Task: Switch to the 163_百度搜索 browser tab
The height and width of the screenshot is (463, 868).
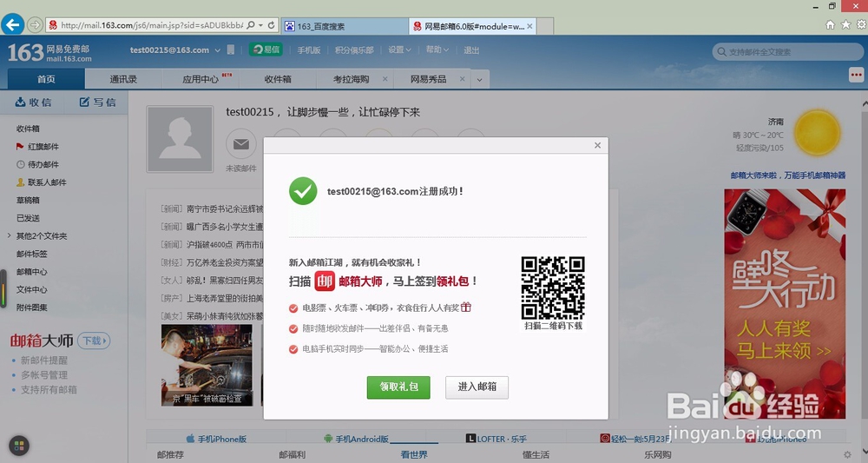Action: click(x=345, y=26)
